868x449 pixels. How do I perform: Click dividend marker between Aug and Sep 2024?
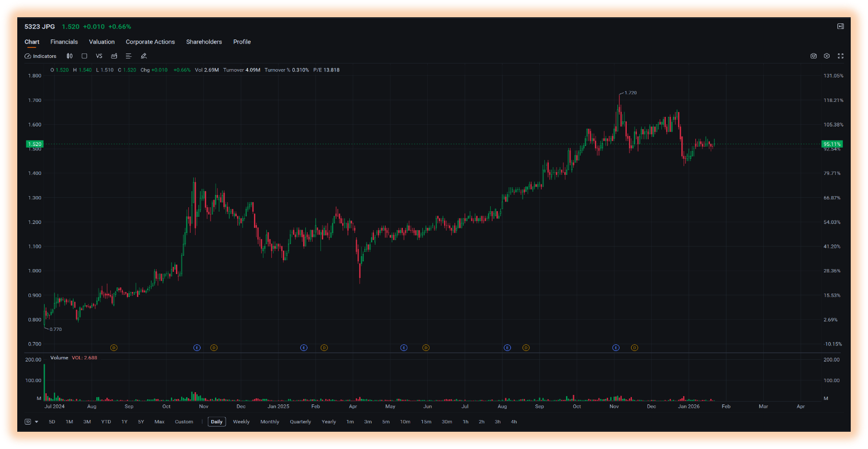(x=114, y=348)
